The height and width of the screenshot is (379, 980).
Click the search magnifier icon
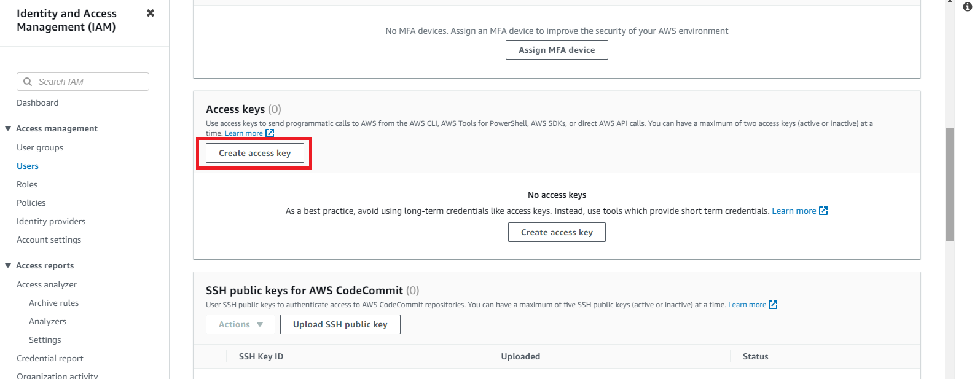pos(28,82)
